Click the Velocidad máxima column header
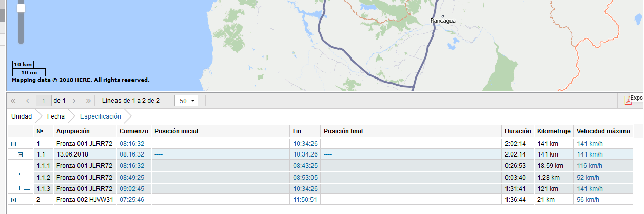644x214 pixels. tap(603, 131)
